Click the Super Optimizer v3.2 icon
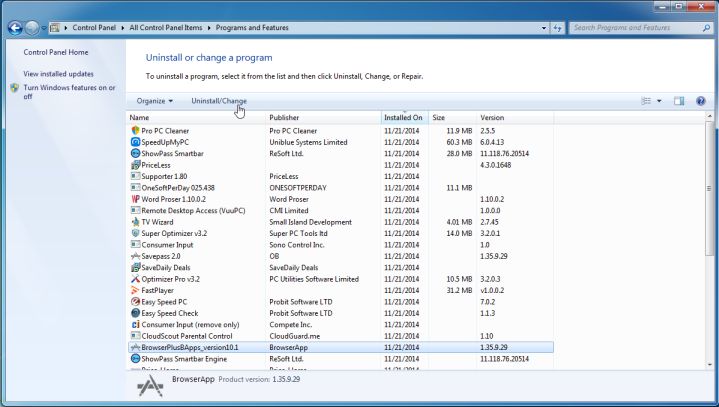719x407 pixels. (135, 233)
